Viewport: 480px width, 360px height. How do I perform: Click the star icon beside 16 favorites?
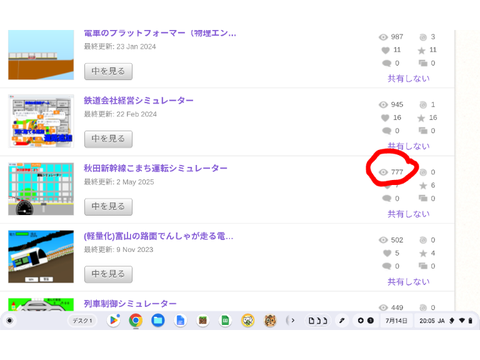click(x=422, y=118)
